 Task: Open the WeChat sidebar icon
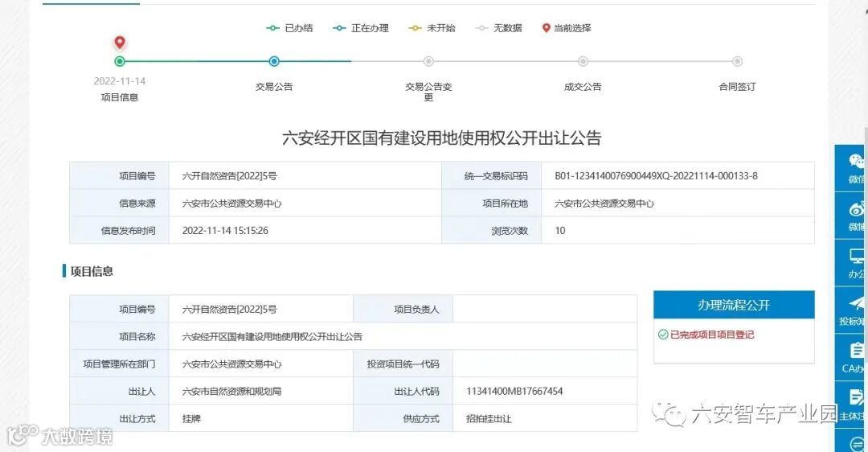click(857, 161)
